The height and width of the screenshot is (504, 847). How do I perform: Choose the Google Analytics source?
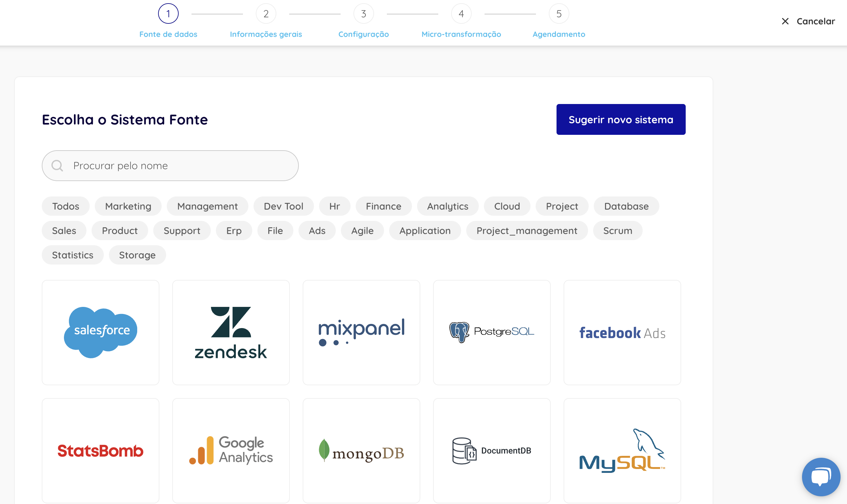tap(231, 450)
